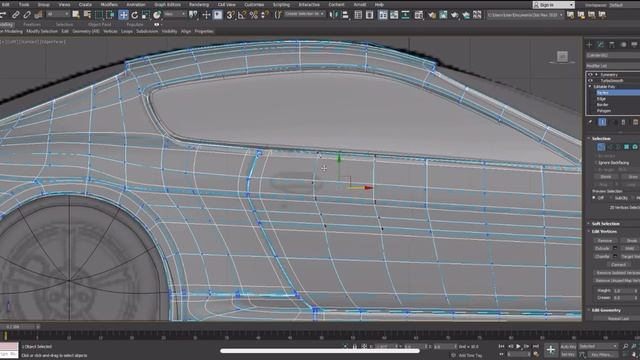
Task: Click the Remove button in Edit Vertices
Action: pos(604,241)
